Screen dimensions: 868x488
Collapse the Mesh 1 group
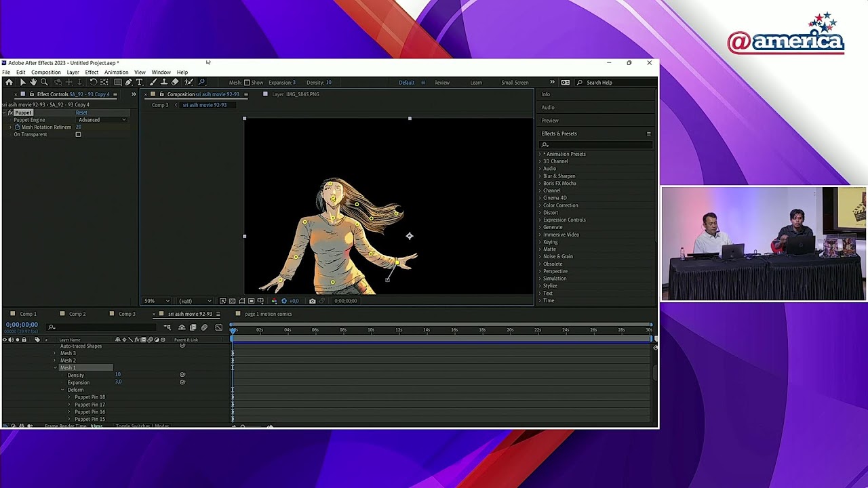click(55, 367)
